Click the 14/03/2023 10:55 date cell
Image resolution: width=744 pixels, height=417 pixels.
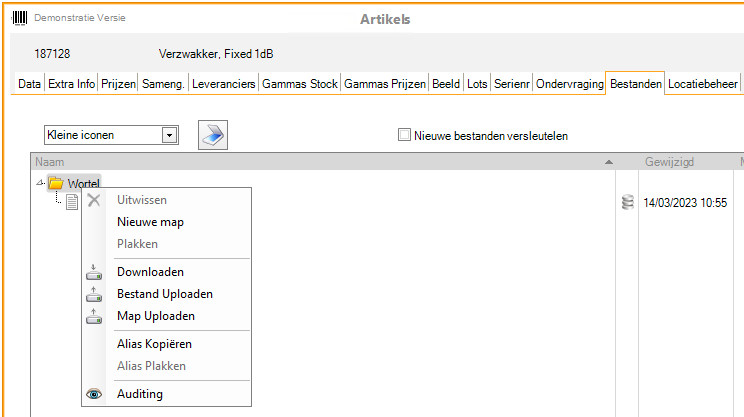[684, 203]
